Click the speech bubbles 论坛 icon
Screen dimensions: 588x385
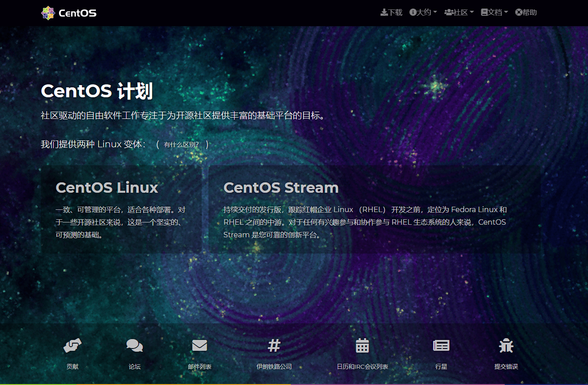(135, 345)
